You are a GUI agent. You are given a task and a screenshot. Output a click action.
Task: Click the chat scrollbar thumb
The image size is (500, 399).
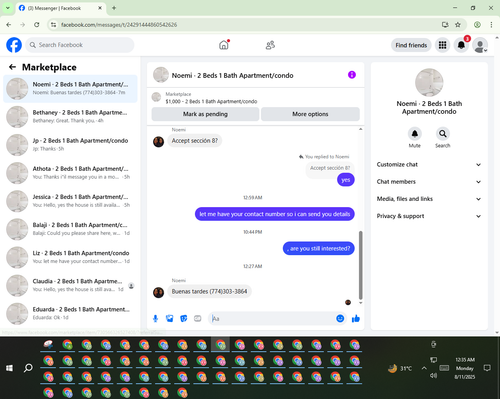pos(360,265)
